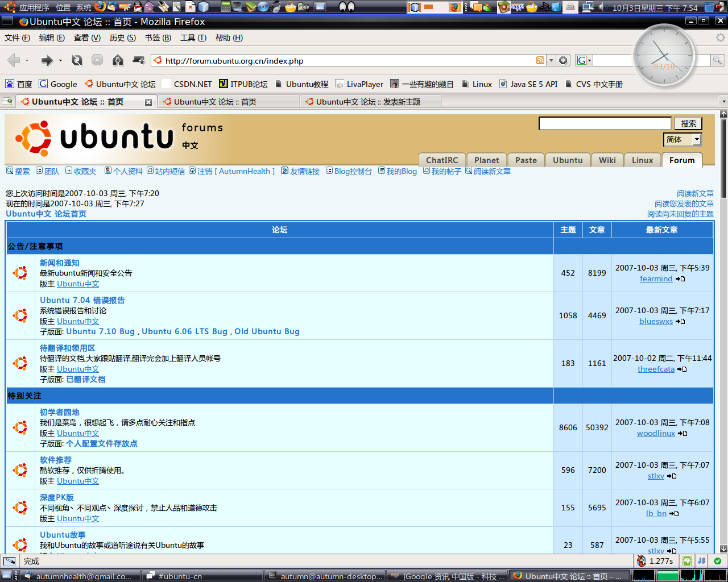This screenshot has height=582, width=728.
Task: Open the 阅读尚未回复的主题 link
Action: point(680,214)
